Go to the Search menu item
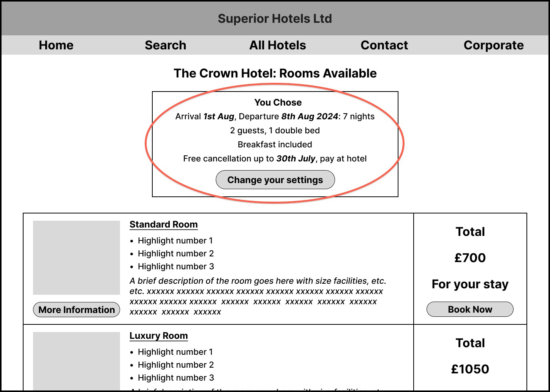This screenshot has height=392, width=550. click(x=166, y=45)
